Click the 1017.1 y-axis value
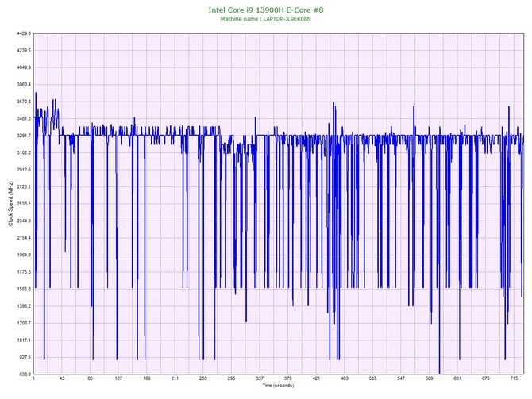Viewport: 532px width, 399px height. [x=24, y=340]
